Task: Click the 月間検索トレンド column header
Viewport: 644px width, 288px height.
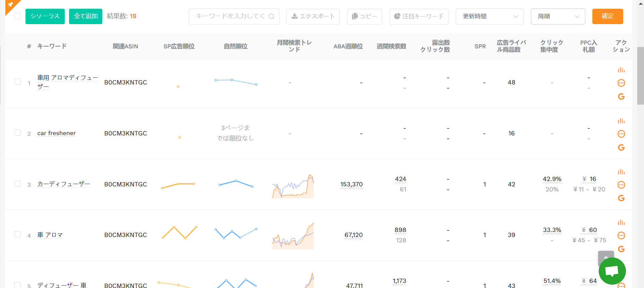Action: pyautogui.click(x=294, y=46)
